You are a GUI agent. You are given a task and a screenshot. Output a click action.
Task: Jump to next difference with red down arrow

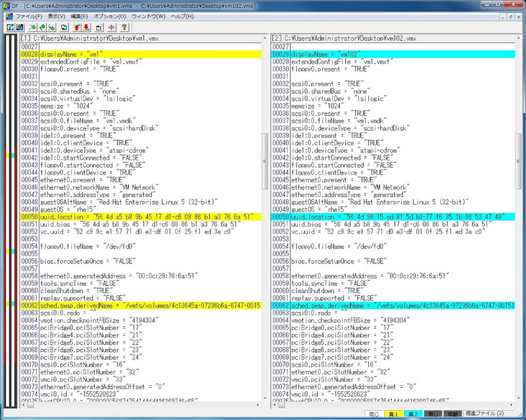85,28
